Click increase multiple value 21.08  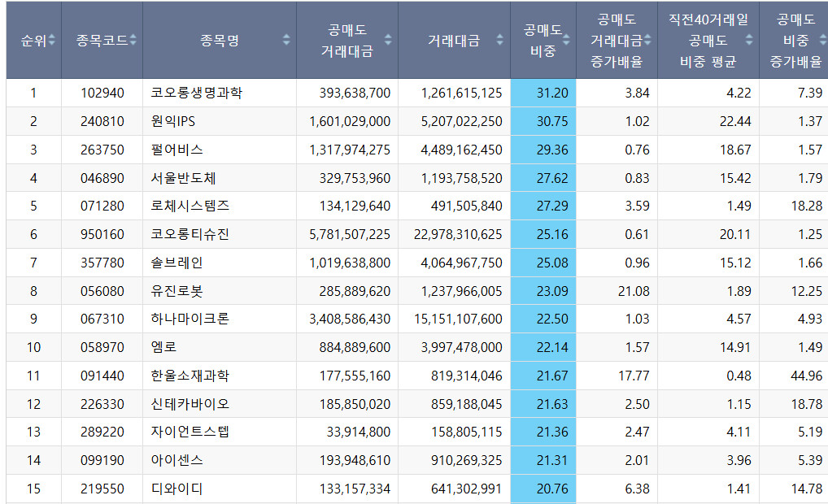pyautogui.click(x=634, y=291)
